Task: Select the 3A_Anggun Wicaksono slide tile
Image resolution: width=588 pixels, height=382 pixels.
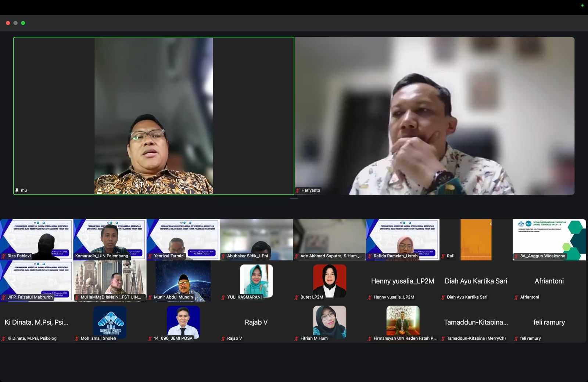Action: coord(549,239)
